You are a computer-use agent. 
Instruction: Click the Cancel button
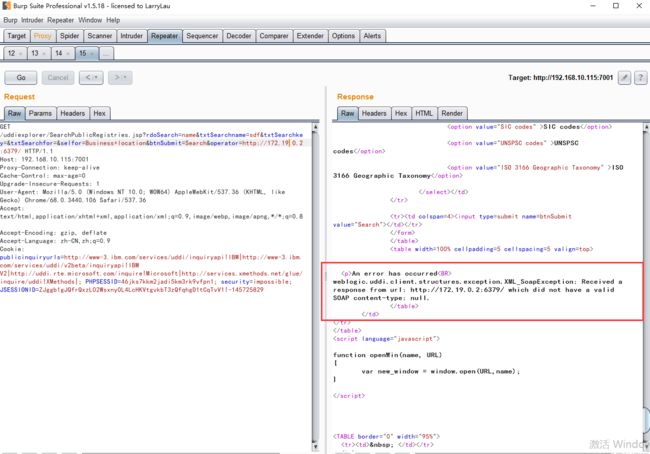pos(58,78)
